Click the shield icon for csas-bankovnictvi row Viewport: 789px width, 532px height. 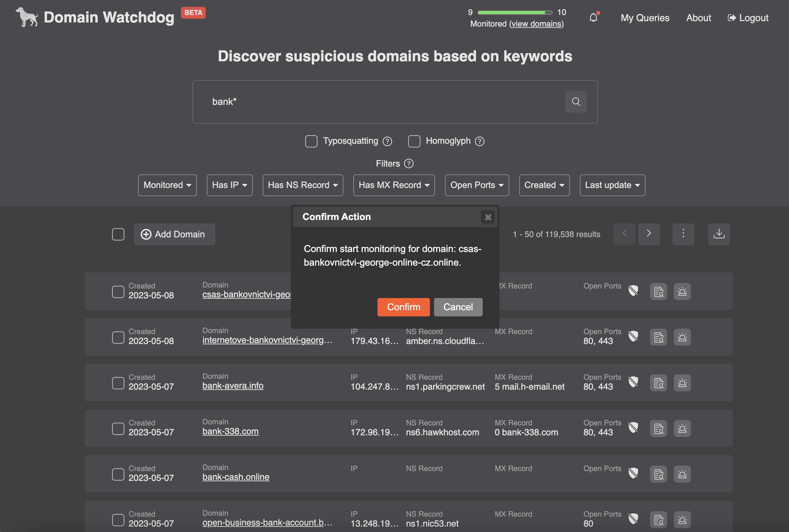tap(633, 291)
